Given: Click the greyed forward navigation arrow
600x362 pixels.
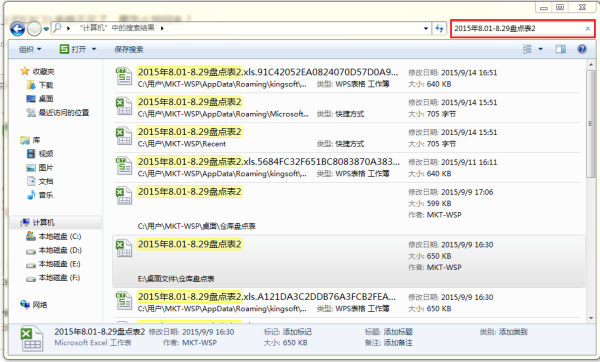Looking at the screenshot, I should pyautogui.click(x=34, y=29).
